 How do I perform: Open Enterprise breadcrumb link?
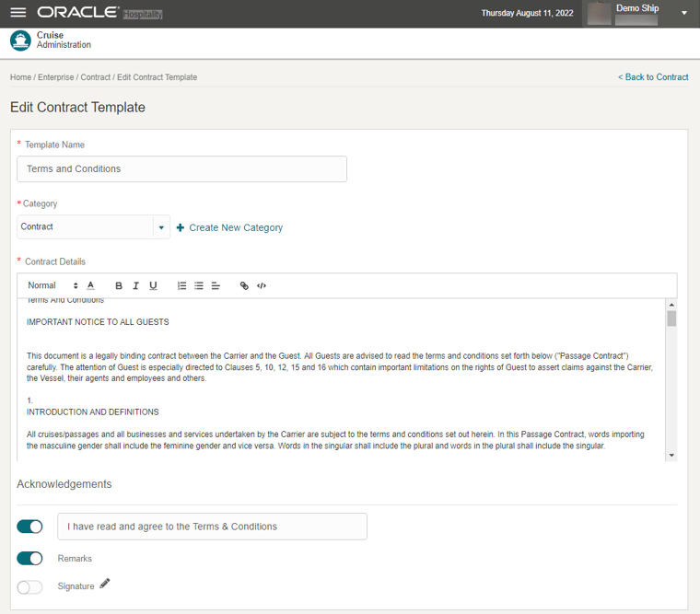56,77
